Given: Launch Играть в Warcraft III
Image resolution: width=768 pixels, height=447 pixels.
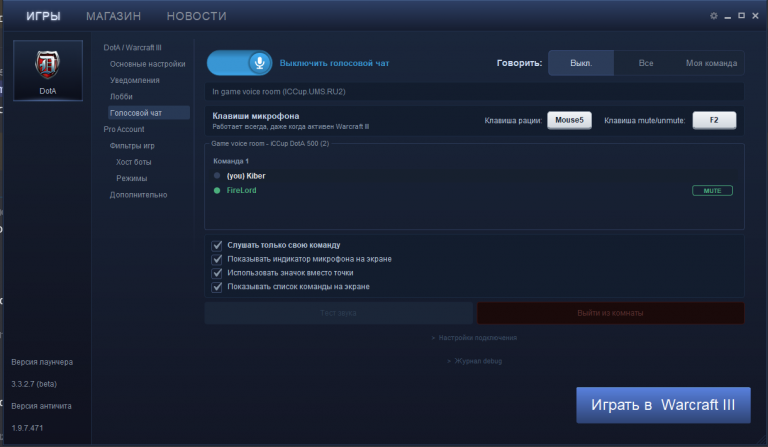Looking at the screenshot, I should point(663,405).
